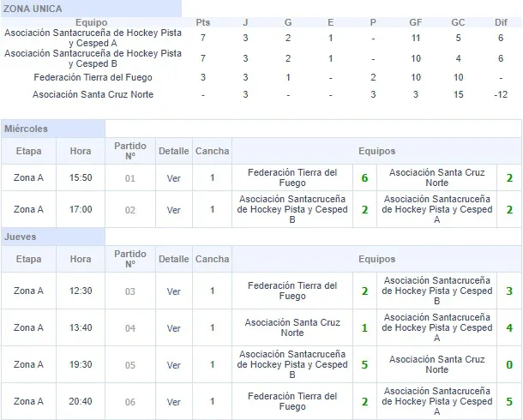Switch to the Miércoles tab

click(x=26, y=129)
